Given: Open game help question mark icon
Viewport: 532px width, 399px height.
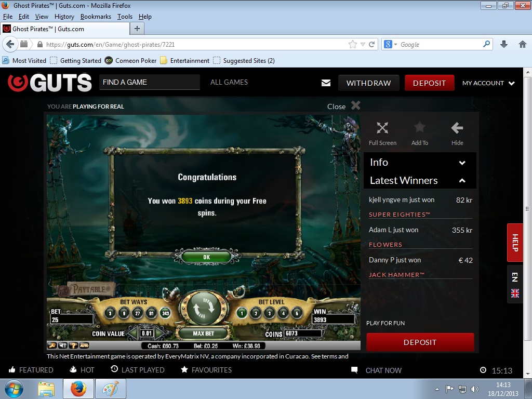Looking at the screenshot, I should 73,345.
